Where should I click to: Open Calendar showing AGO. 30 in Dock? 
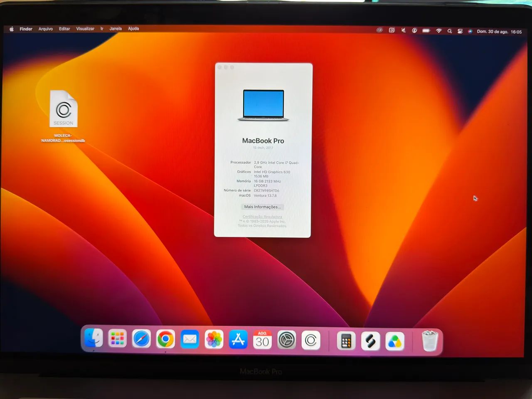(262, 340)
